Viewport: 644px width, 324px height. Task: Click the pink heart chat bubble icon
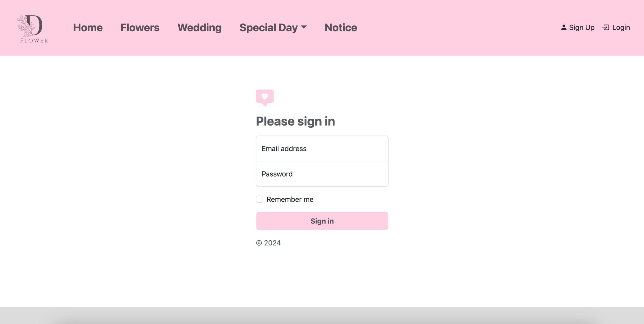click(264, 97)
